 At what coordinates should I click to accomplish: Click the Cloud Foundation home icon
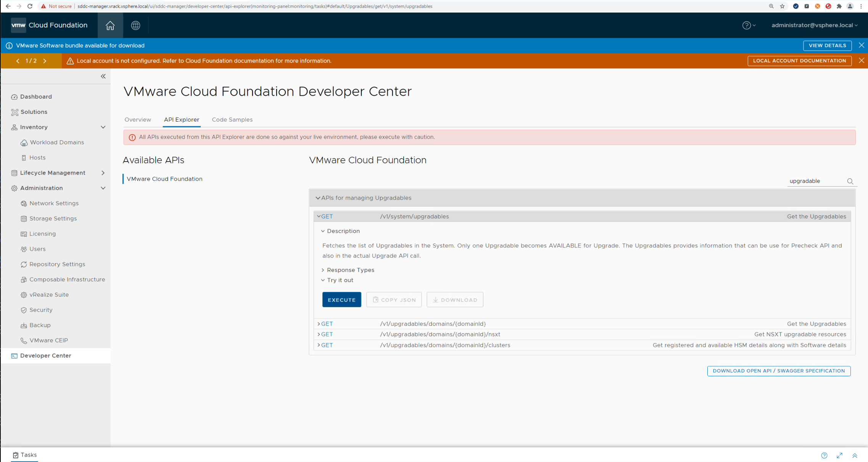pos(110,25)
